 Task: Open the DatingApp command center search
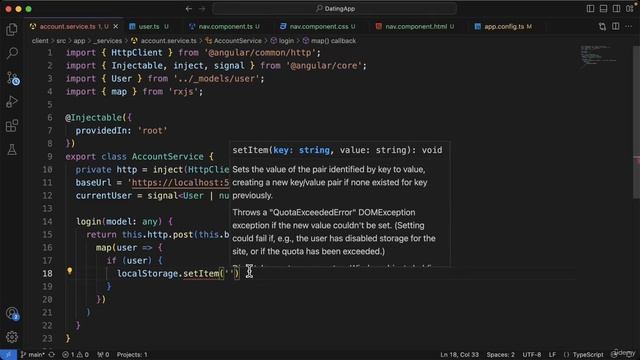click(x=335, y=9)
